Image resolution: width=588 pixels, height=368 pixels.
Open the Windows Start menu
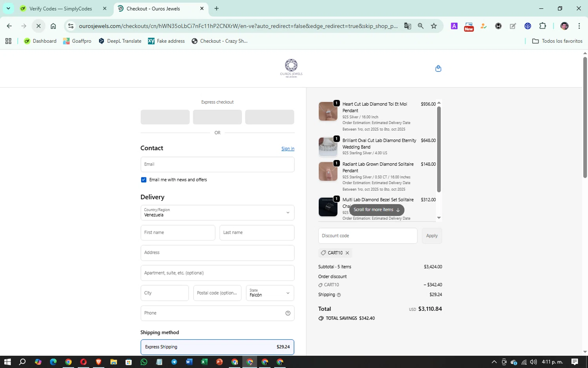tap(7, 362)
